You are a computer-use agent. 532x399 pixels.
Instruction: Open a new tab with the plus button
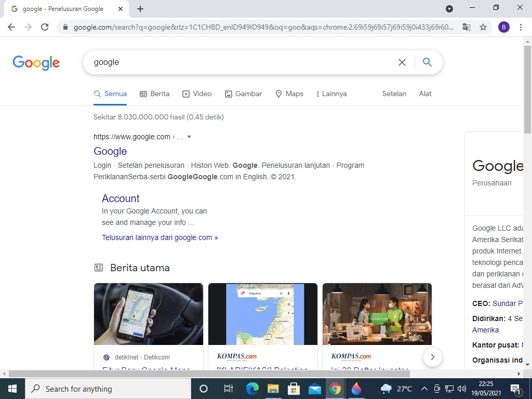pyautogui.click(x=140, y=9)
